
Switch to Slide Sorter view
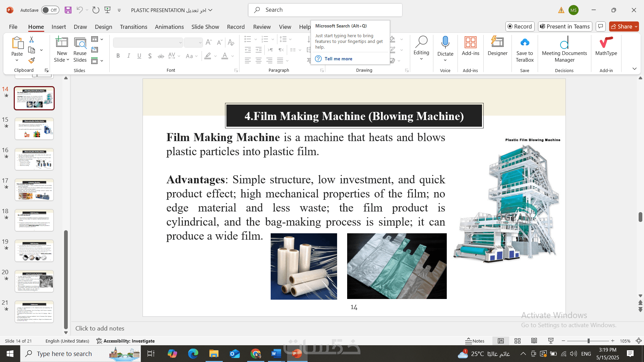tap(518, 341)
